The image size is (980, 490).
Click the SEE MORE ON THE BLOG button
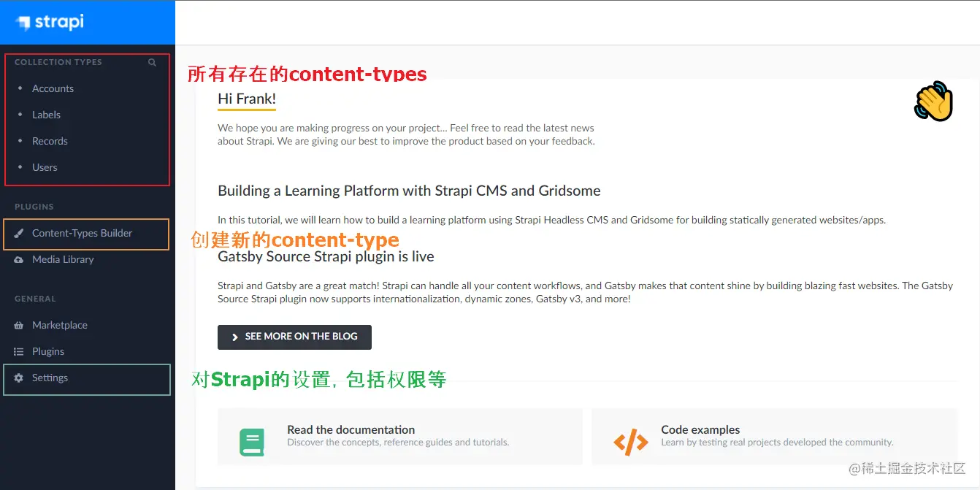point(294,337)
